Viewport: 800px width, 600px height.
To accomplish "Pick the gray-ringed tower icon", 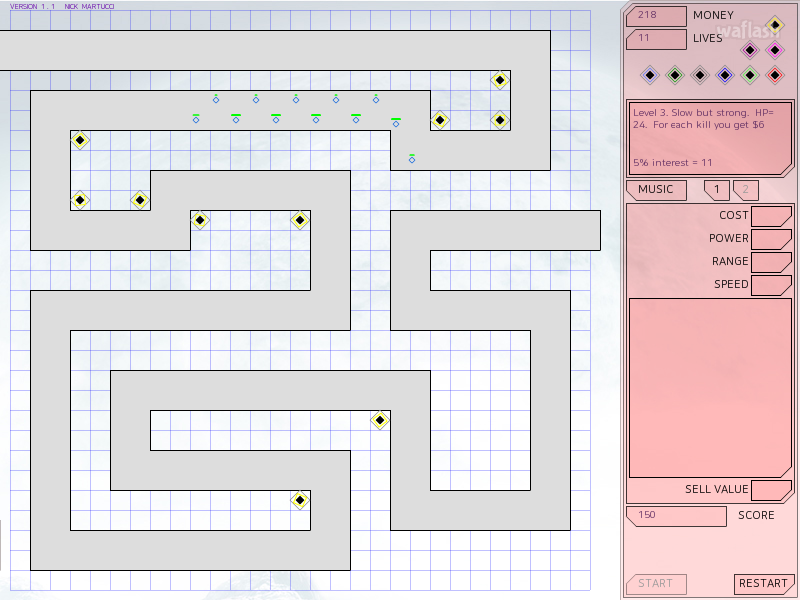I will [x=700, y=74].
